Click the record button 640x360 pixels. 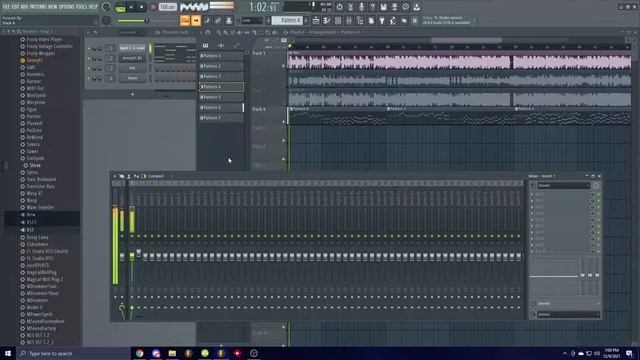pos(153,7)
